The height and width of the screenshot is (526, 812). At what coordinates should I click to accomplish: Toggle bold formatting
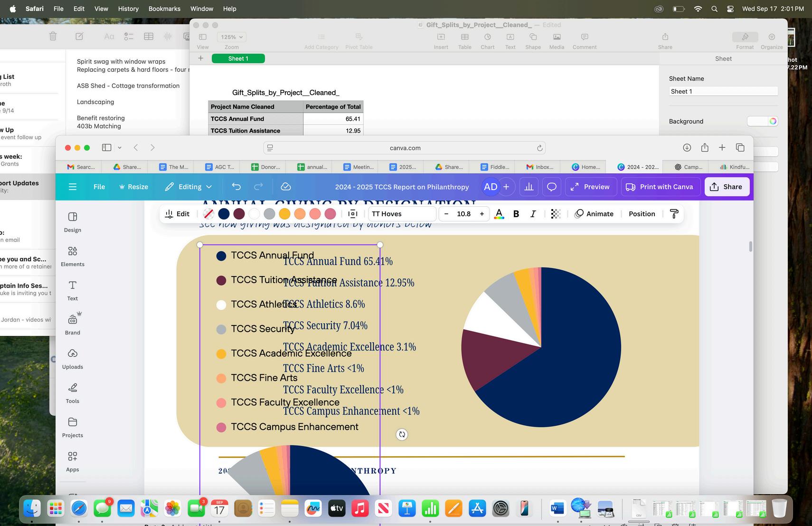coord(516,214)
